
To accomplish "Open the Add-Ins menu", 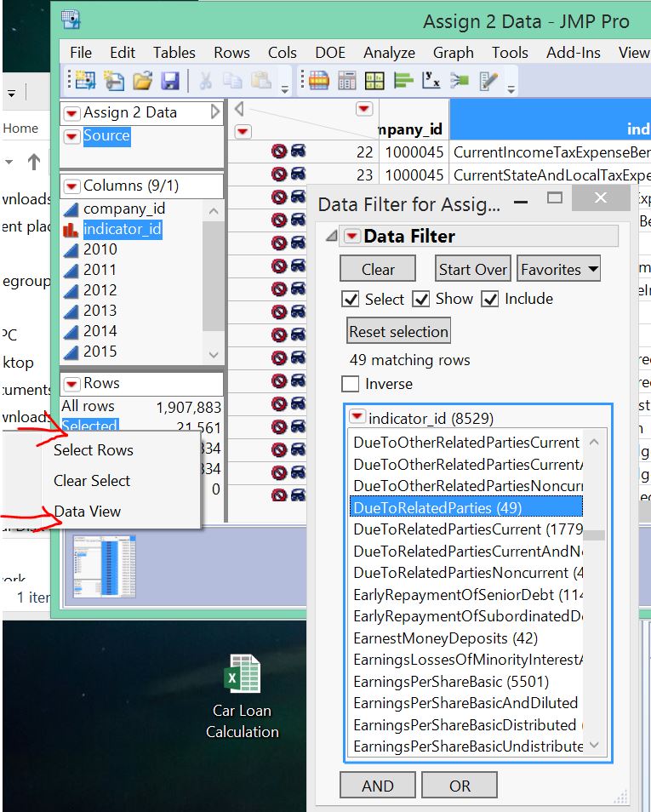I will (574, 53).
